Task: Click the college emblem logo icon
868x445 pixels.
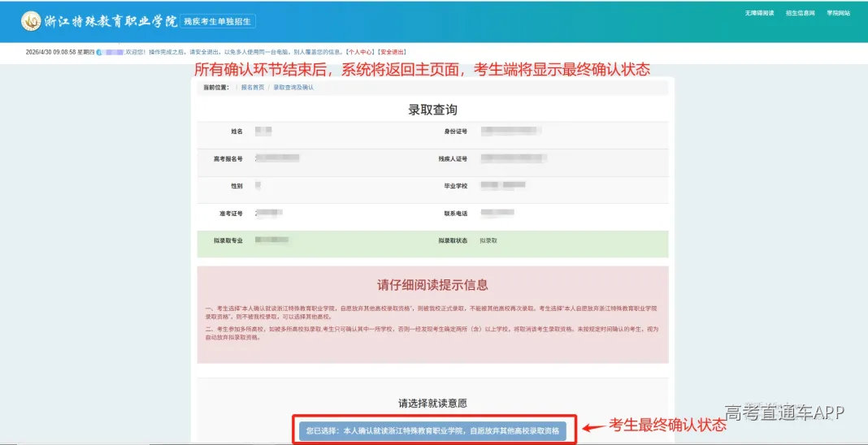Action: click(31, 22)
